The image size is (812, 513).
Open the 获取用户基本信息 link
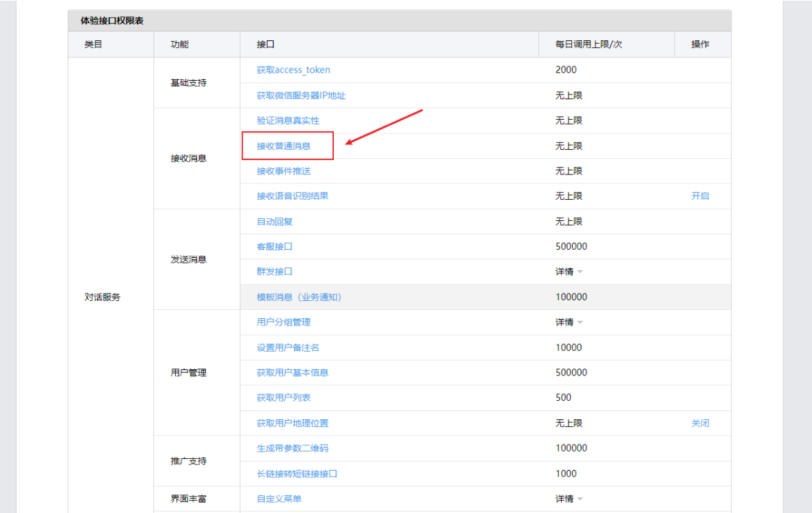(292, 373)
